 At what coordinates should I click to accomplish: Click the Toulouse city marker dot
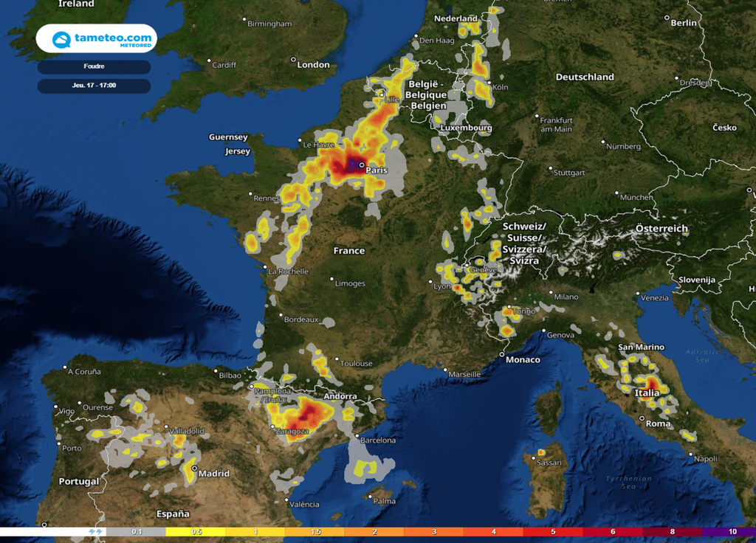coord(337,359)
